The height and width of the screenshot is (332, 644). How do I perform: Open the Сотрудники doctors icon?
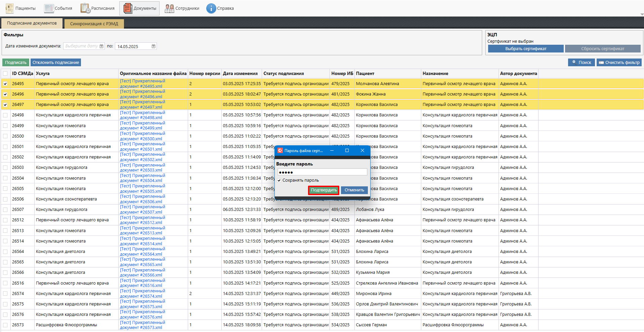pyautogui.click(x=169, y=8)
